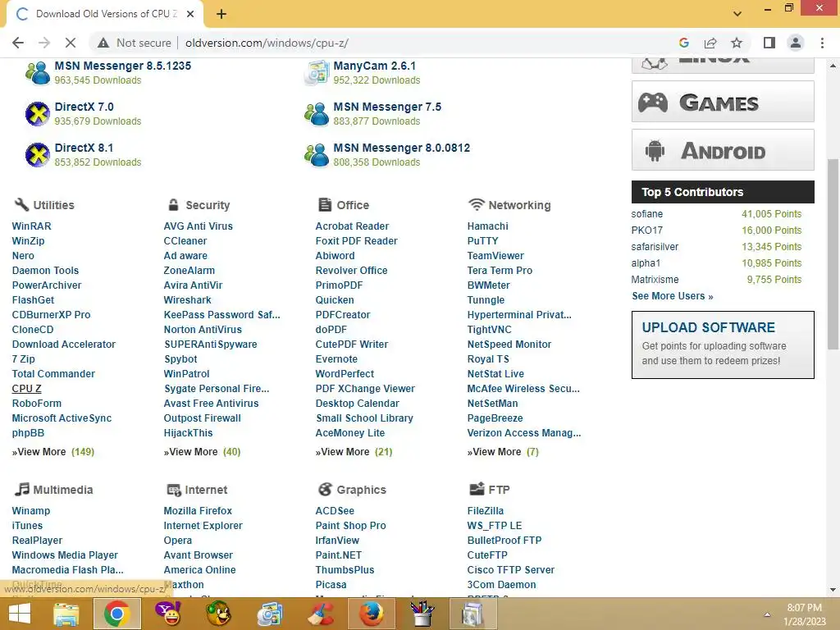Click the Office document icon
Image resolution: width=840 pixels, height=630 pixels.
coord(325,204)
